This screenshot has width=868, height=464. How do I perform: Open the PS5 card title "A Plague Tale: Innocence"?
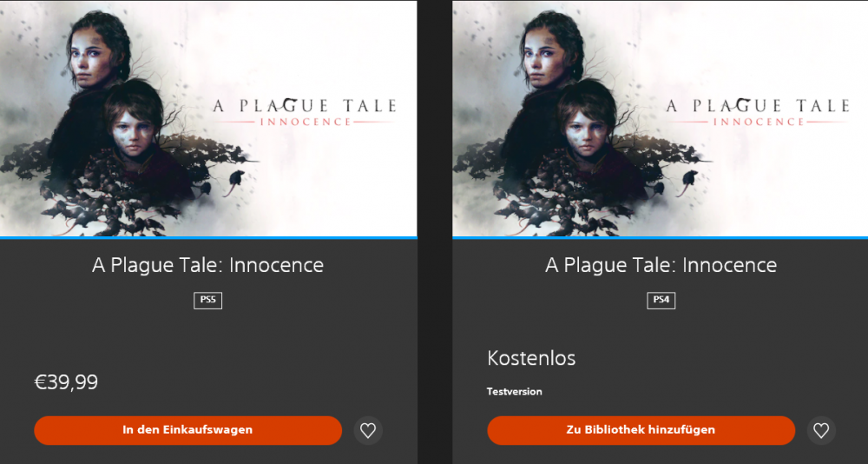click(208, 265)
